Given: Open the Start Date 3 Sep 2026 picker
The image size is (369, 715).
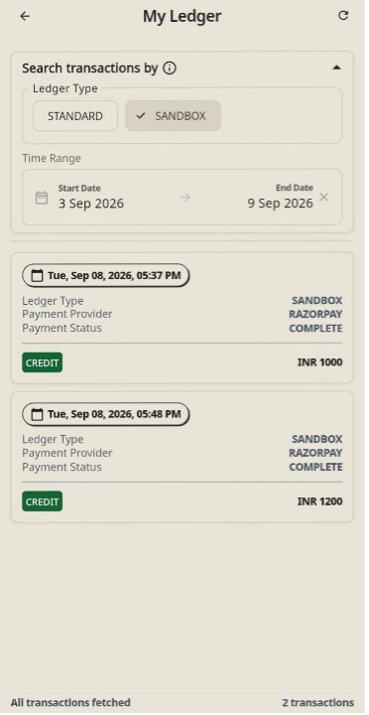Looking at the screenshot, I should [91, 197].
